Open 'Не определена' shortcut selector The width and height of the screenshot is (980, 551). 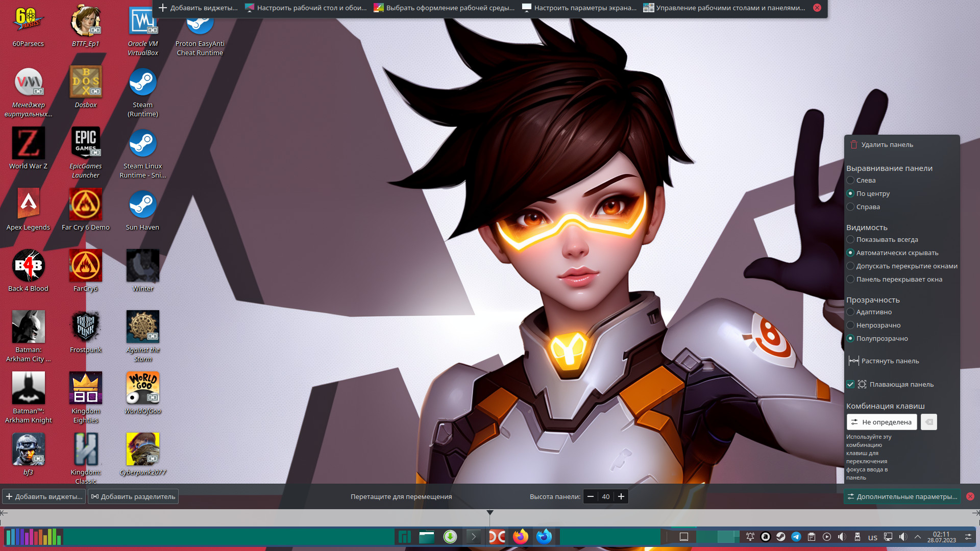tap(881, 422)
